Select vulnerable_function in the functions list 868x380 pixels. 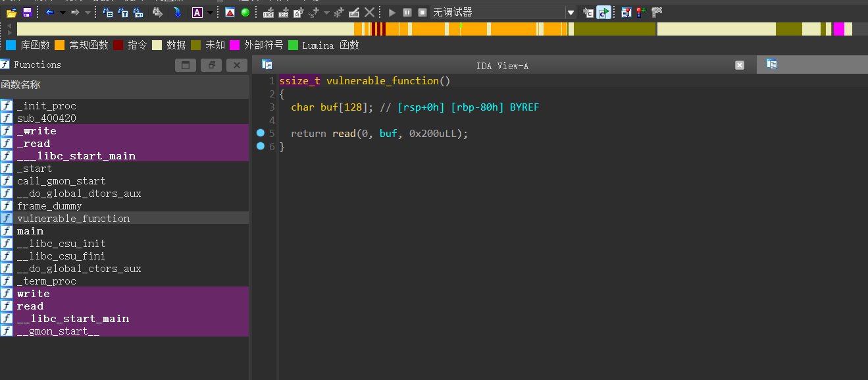coord(124,219)
